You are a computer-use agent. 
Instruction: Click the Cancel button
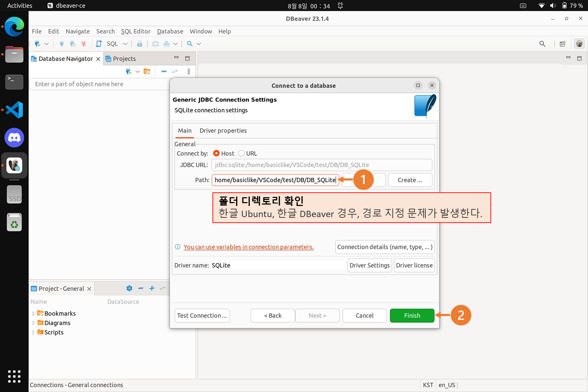click(365, 316)
